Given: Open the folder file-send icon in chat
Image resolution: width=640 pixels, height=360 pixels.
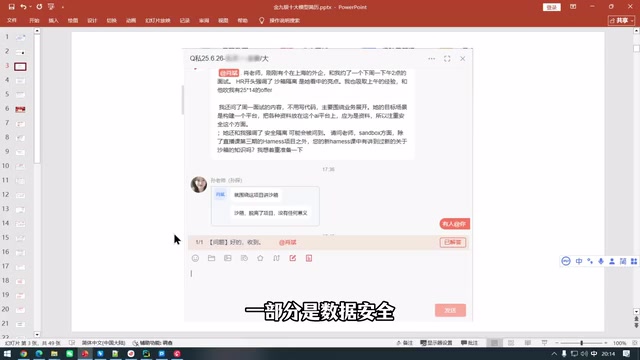Looking at the screenshot, I should point(211,258).
